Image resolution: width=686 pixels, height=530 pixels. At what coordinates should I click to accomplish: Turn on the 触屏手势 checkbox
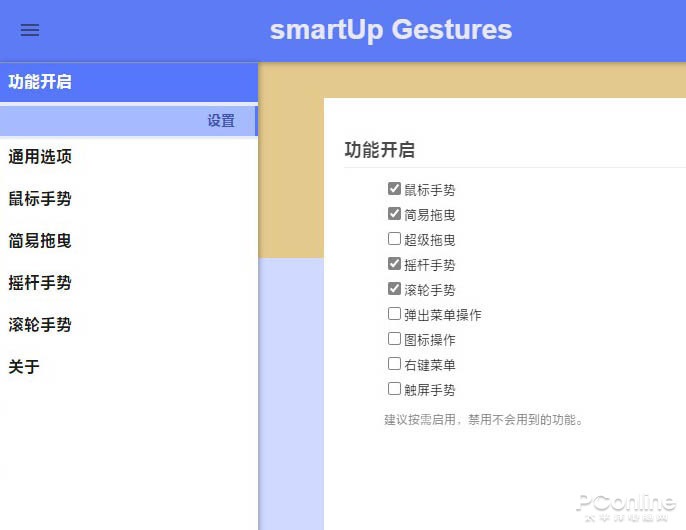coord(394,388)
